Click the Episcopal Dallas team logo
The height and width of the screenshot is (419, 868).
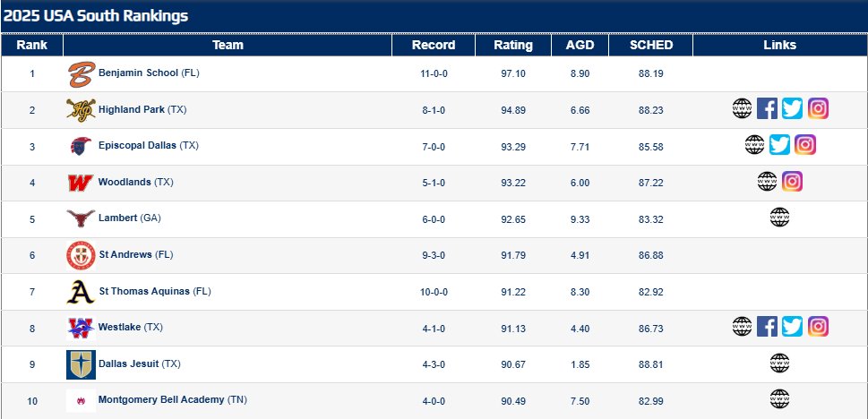pos(81,146)
